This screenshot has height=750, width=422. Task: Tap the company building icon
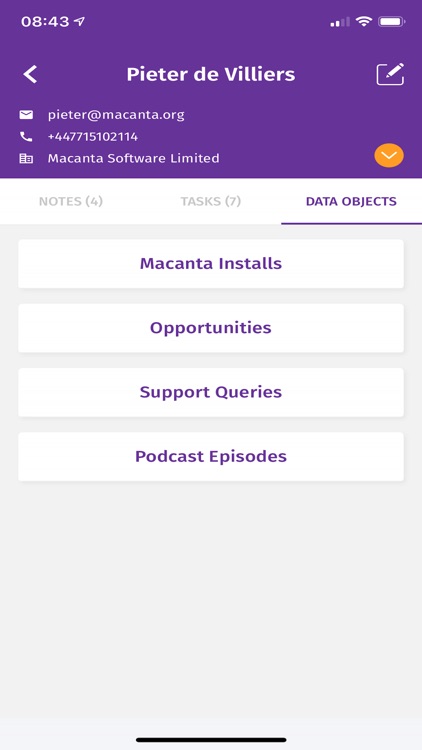(x=26, y=158)
